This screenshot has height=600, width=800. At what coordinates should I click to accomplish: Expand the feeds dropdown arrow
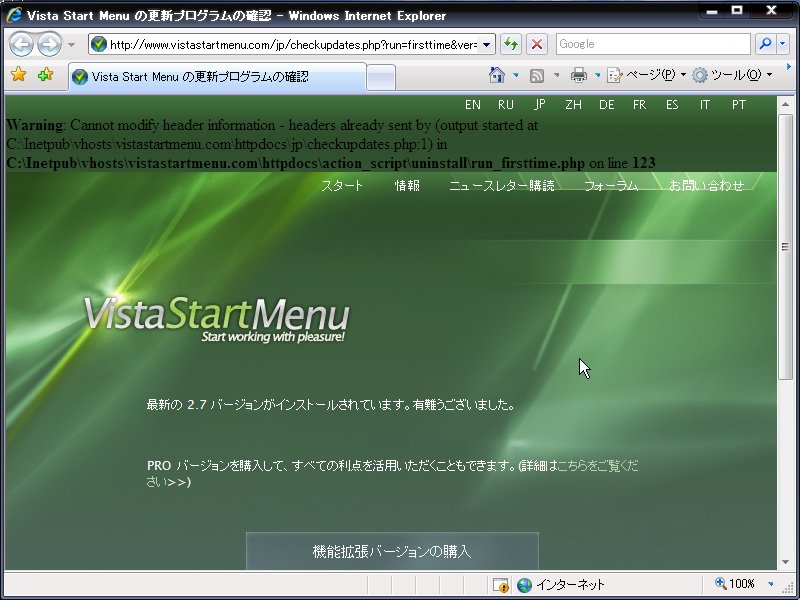[x=557, y=76]
